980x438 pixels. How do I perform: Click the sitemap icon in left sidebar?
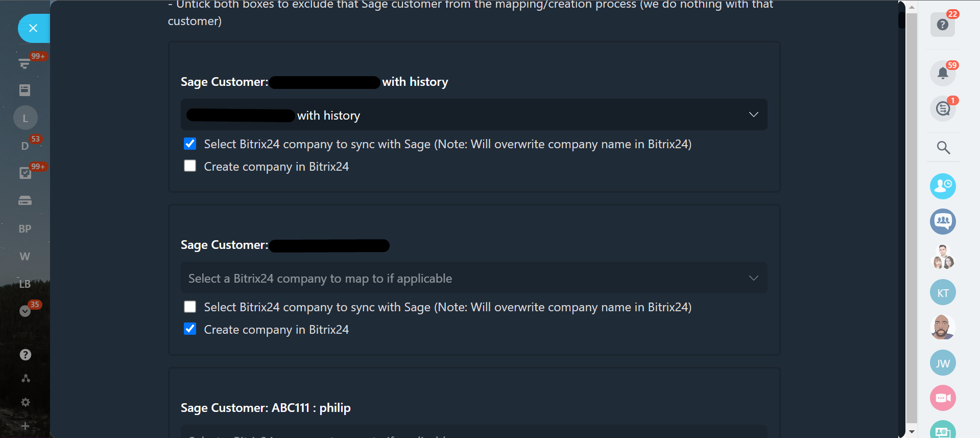25,378
